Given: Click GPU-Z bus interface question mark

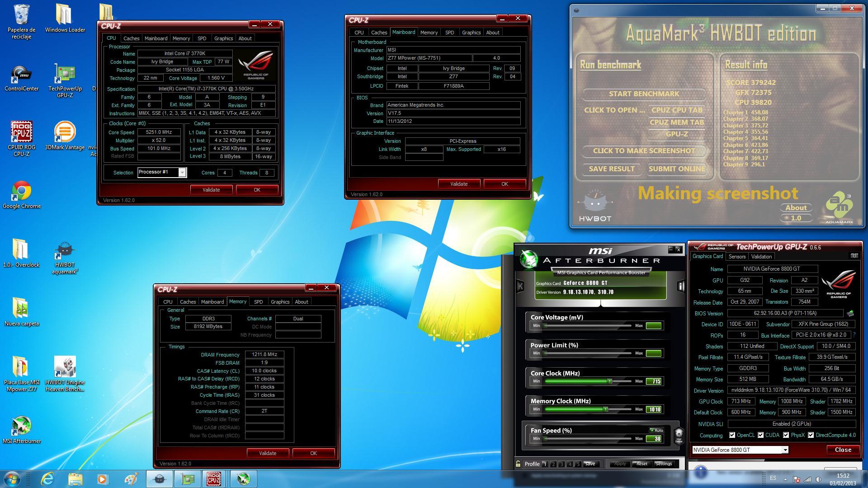Looking at the screenshot, I should (854, 335).
